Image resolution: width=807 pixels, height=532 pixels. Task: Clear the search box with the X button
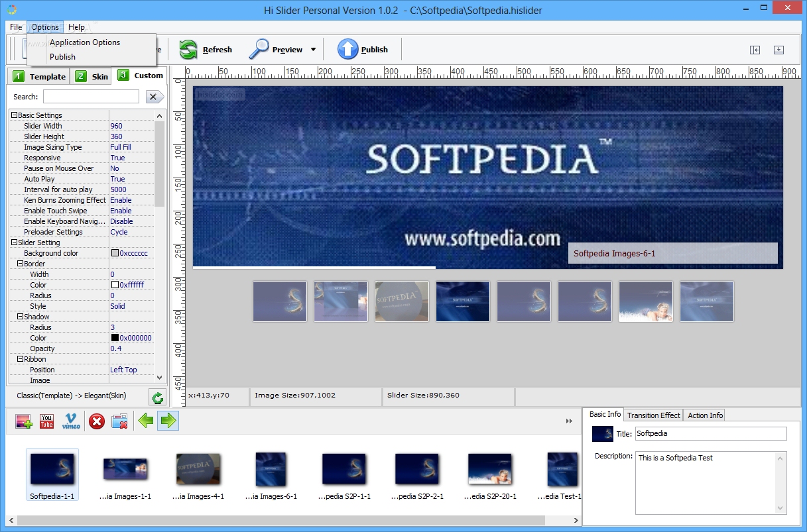tap(155, 97)
